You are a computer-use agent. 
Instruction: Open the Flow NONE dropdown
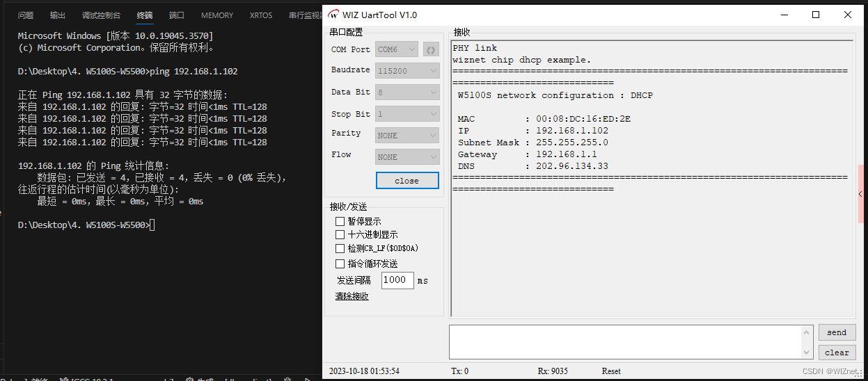point(407,156)
